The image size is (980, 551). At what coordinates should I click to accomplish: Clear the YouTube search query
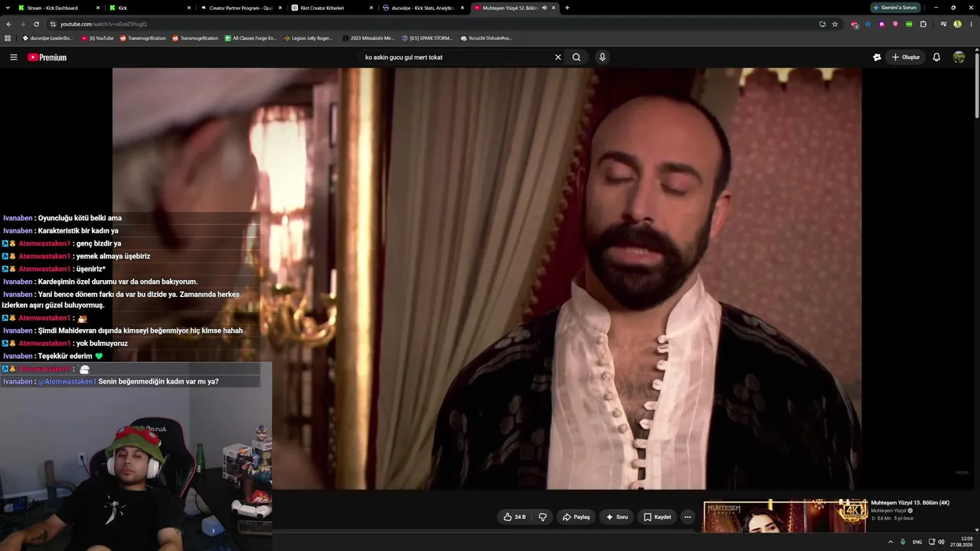558,57
